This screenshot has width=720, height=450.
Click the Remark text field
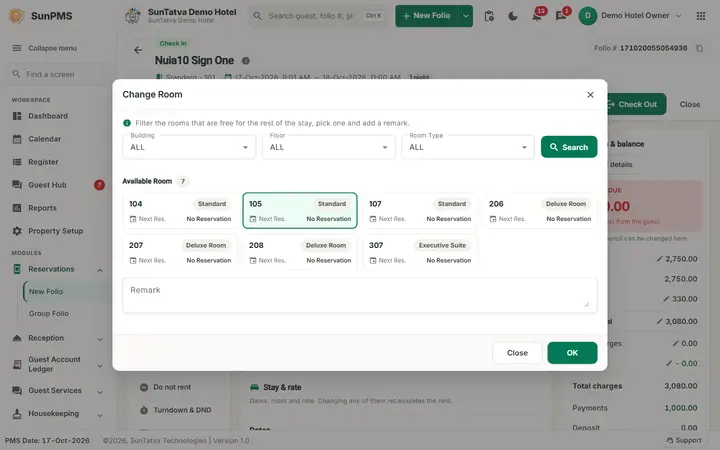pyautogui.click(x=360, y=295)
